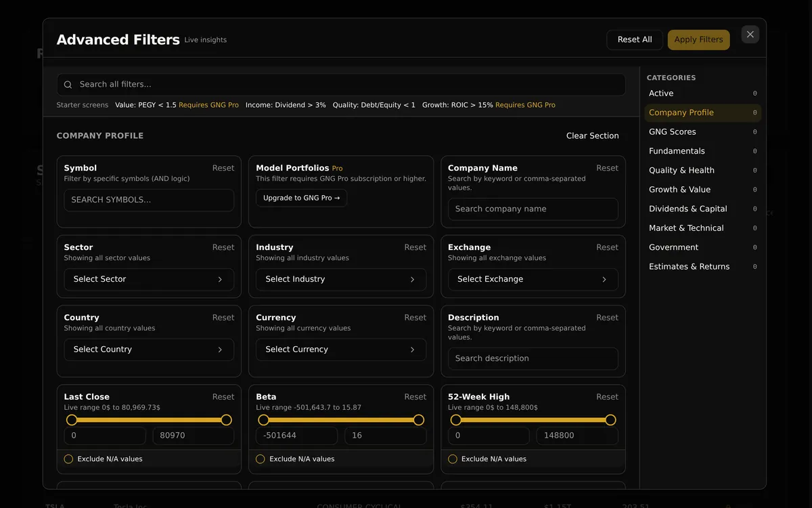Image resolution: width=812 pixels, height=508 pixels.
Task: Open the Select Exchange dropdown
Action: (533, 280)
